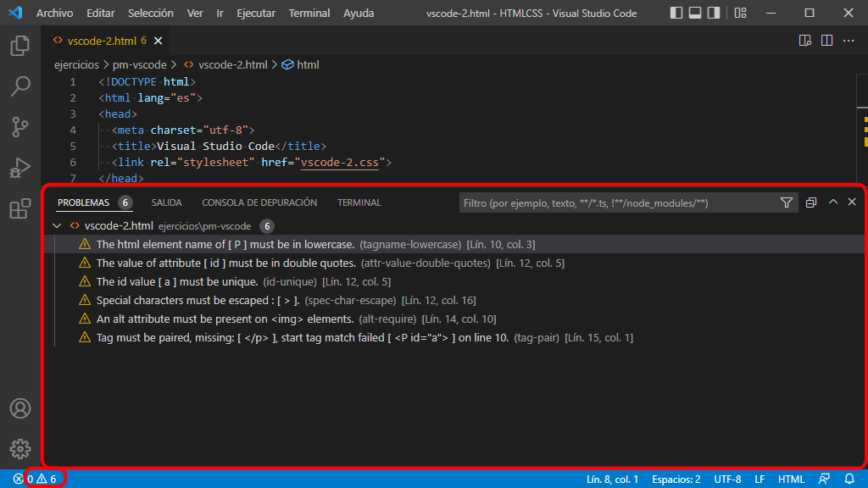
Task: Close the Problems panel
Action: pos(852,202)
